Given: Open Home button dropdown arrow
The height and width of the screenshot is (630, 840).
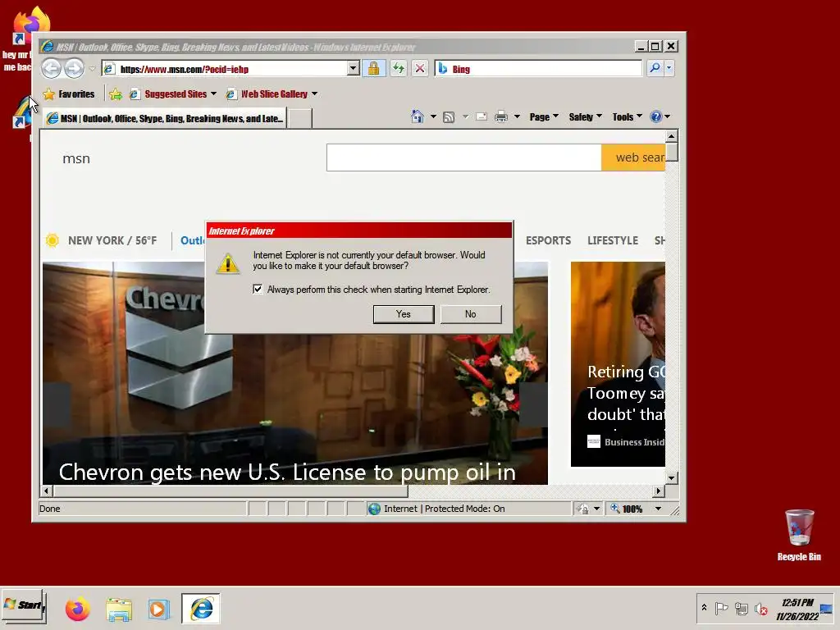Looking at the screenshot, I should 433,116.
